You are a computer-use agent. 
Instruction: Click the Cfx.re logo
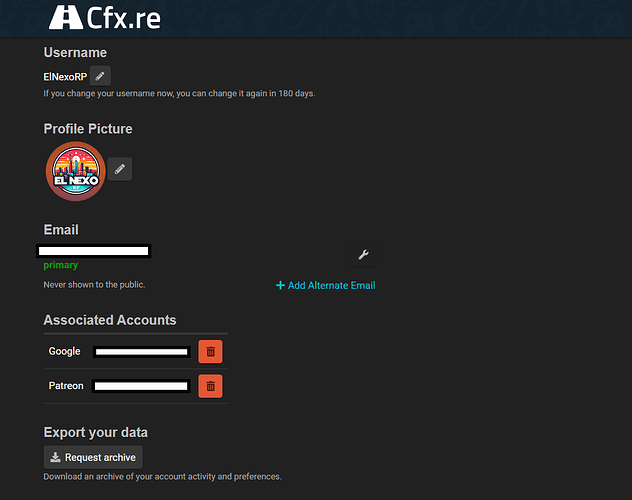pos(105,17)
